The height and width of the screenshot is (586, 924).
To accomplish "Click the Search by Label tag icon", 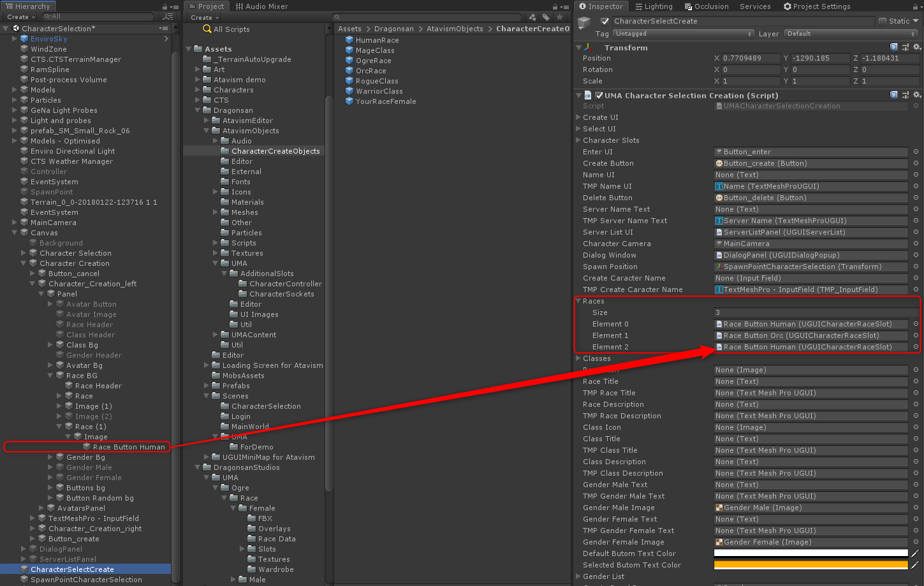I will pyautogui.click(x=546, y=17).
